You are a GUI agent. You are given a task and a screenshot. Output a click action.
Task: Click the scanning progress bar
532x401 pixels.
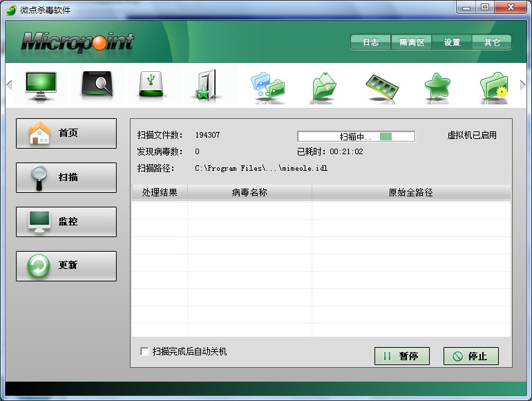coord(356,136)
